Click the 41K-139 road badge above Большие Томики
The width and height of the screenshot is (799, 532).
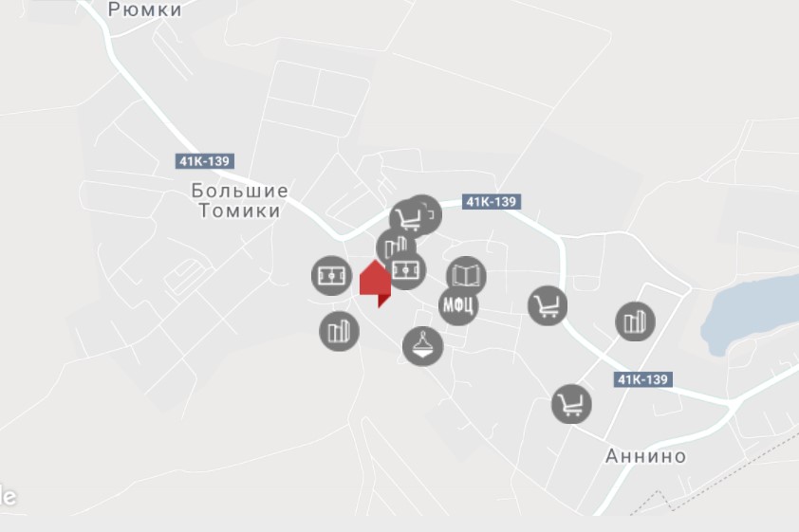[205, 161]
